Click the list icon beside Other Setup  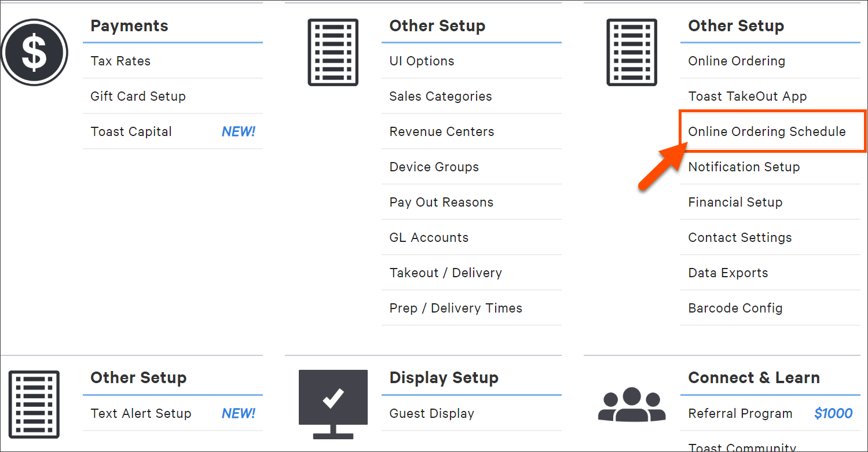(333, 52)
